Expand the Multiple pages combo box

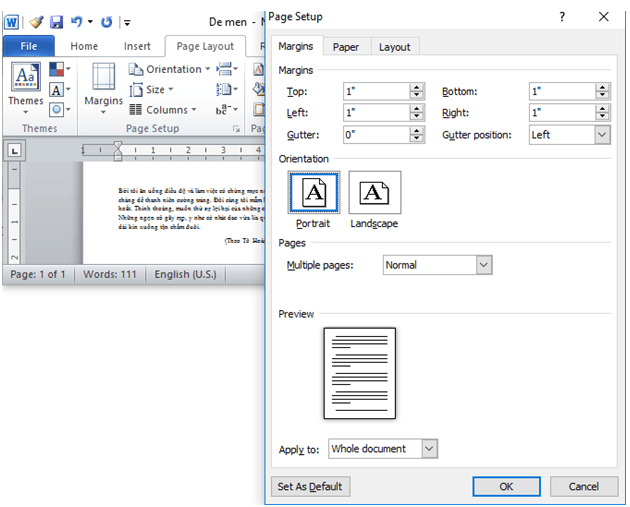click(x=484, y=265)
